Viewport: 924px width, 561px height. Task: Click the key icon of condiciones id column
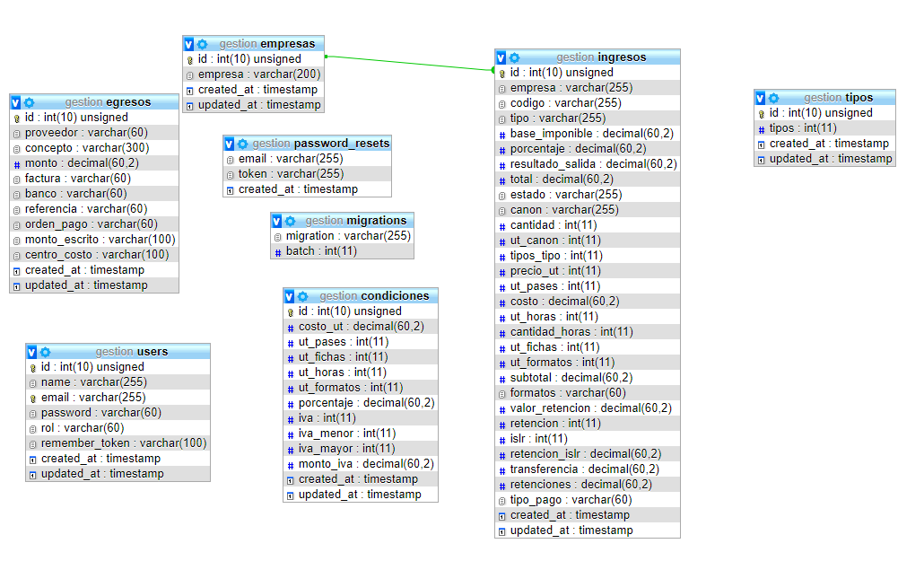point(291,312)
